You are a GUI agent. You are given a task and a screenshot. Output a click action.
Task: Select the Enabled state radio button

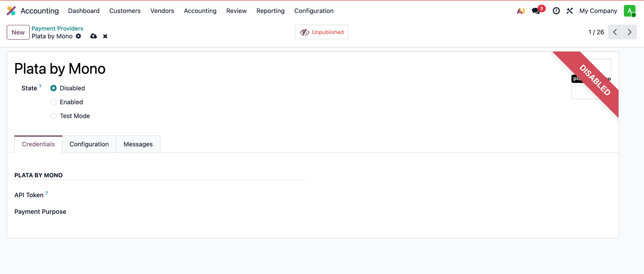53,102
